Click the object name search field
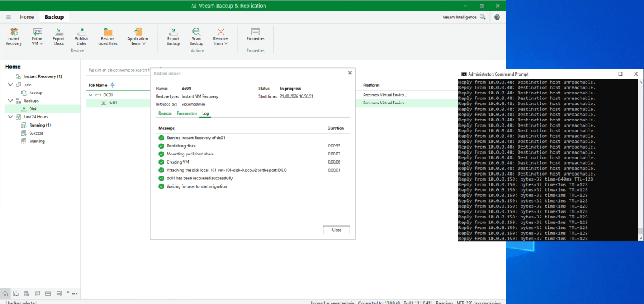644x304 pixels. pyautogui.click(x=119, y=70)
